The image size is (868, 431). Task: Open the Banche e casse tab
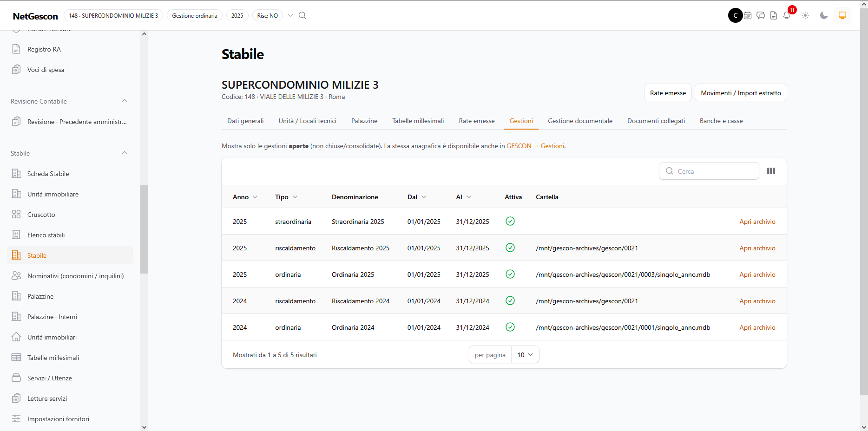721,121
